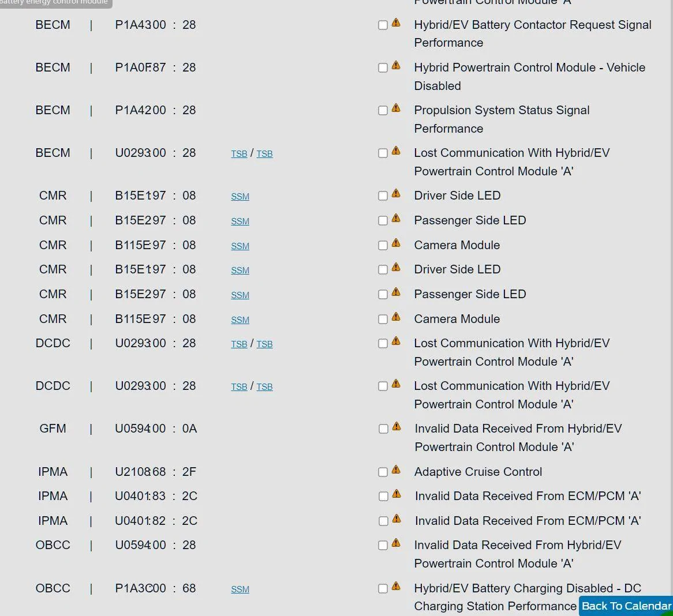Open warning icon for Propulsion System Status Signal
Image resolution: width=673 pixels, height=616 pixels.
[396, 108]
